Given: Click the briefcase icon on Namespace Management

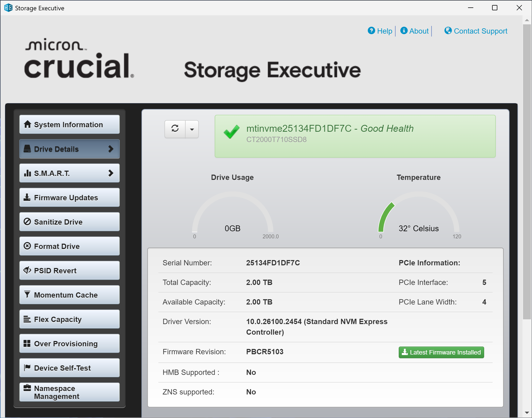Looking at the screenshot, I should coord(27,388).
